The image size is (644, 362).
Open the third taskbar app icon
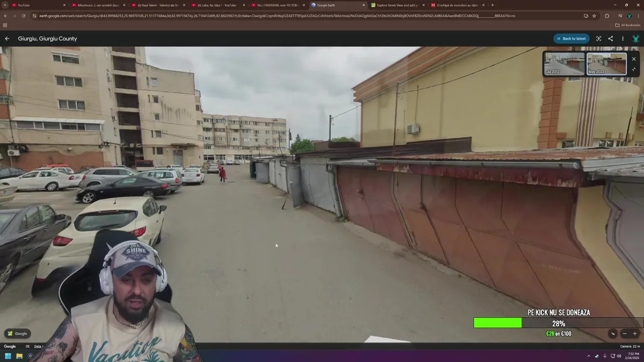(30, 356)
